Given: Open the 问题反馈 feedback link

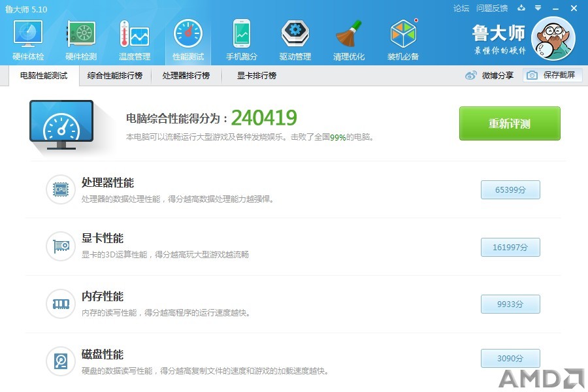Looking at the screenshot, I should pyautogui.click(x=492, y=8).
